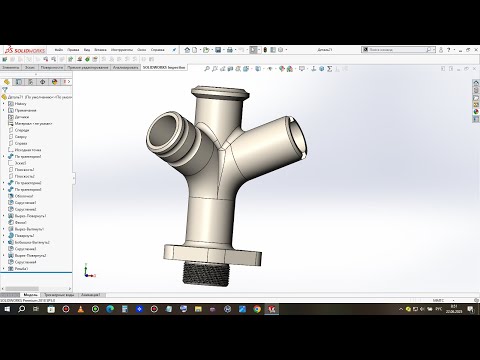480x360 pixels.
Task: Show more manager tabs with the arrow
Action: (x=69, y=82)
